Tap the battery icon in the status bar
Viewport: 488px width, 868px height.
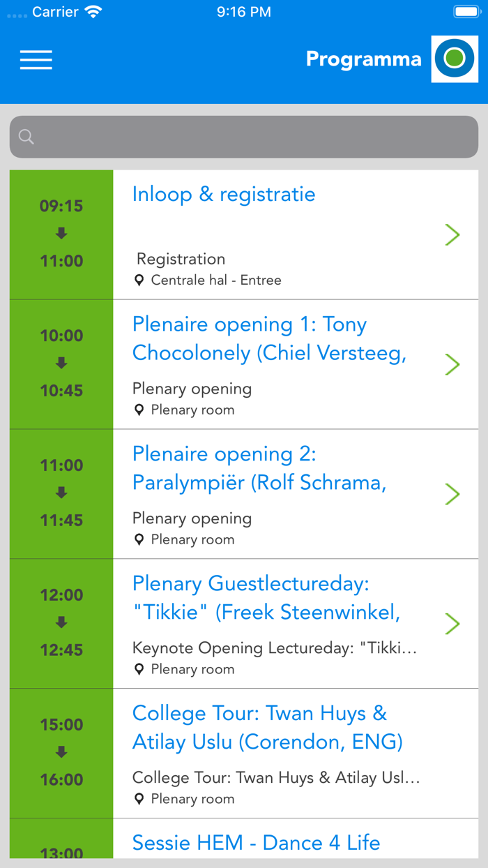click(466, 10)
